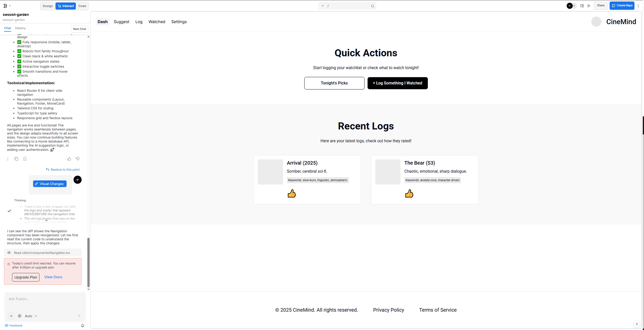Copy the chat message with copy icon
This screenshot has height=330, width=644.
[16, 159]
